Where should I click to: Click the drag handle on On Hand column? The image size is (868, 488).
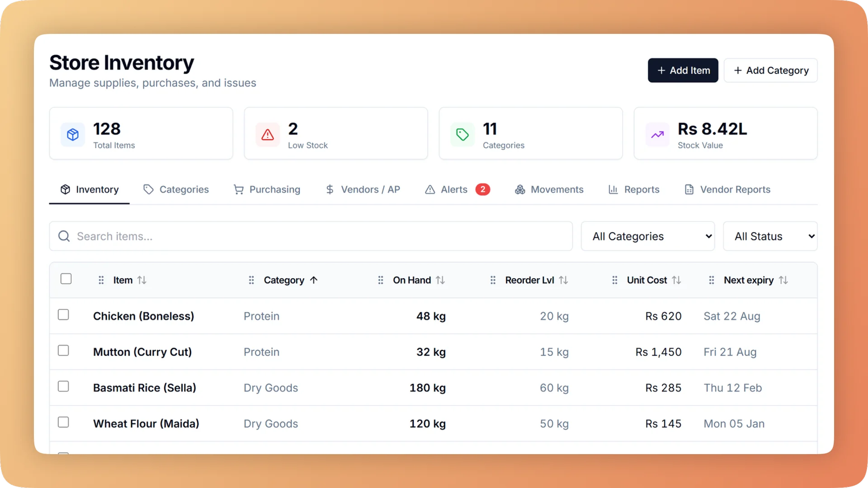tap(381, 280)
